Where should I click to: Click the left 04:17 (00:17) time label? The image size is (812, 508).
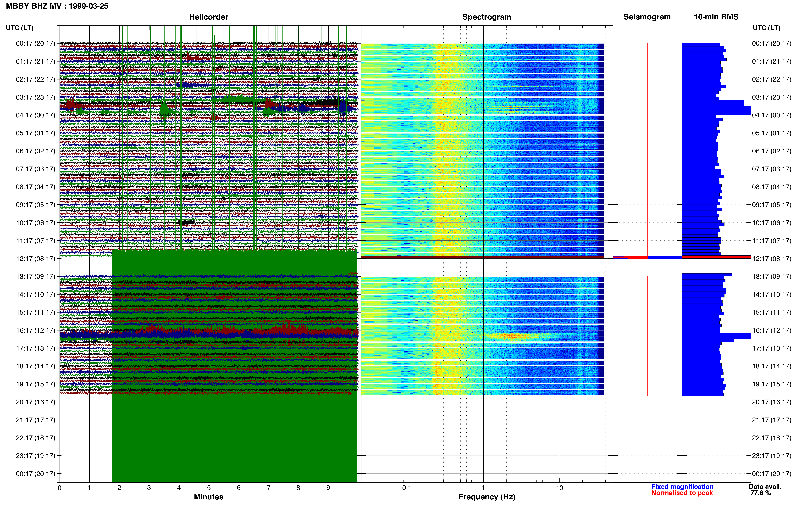[x=36, y=115]
